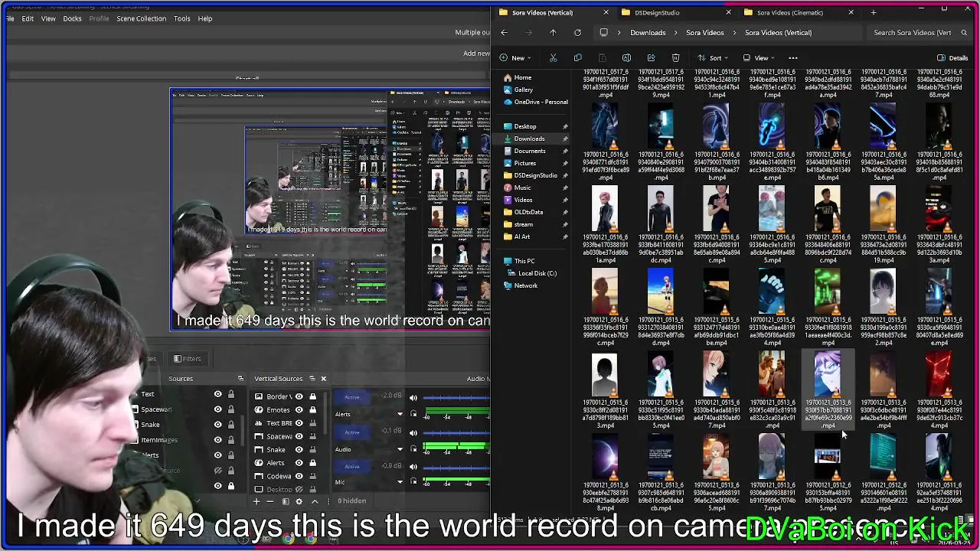Image resolution: width=980 pixels, height=551 pixels.
Task: Unlock the Text source in OBS Sources
Action: [230, 395]
